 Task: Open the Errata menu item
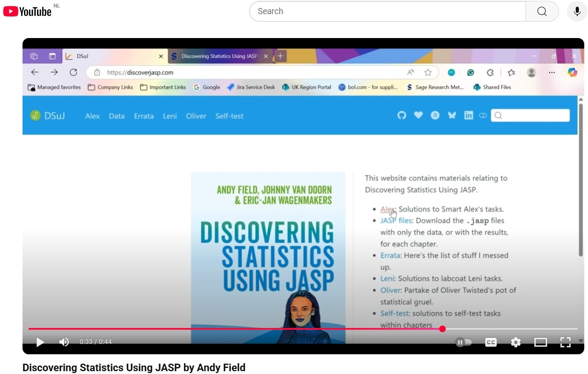pyautogui.click(x=144, y=116)
